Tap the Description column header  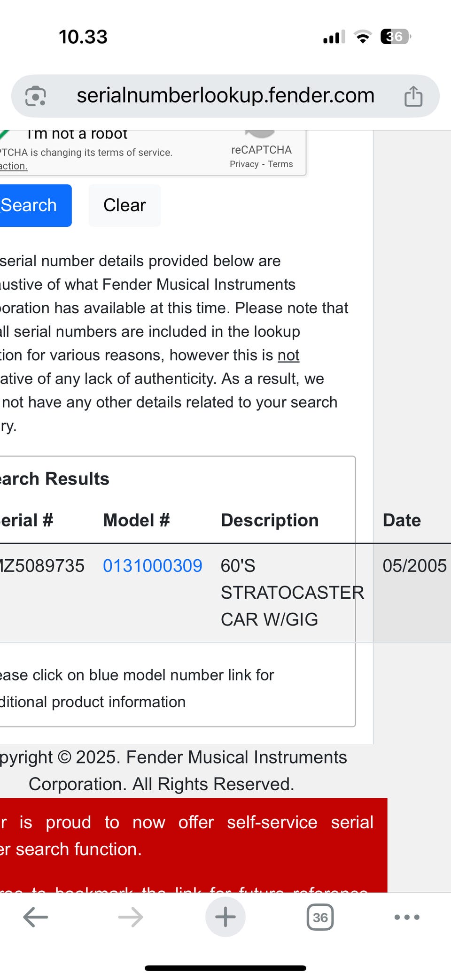[x=270, y=520]
